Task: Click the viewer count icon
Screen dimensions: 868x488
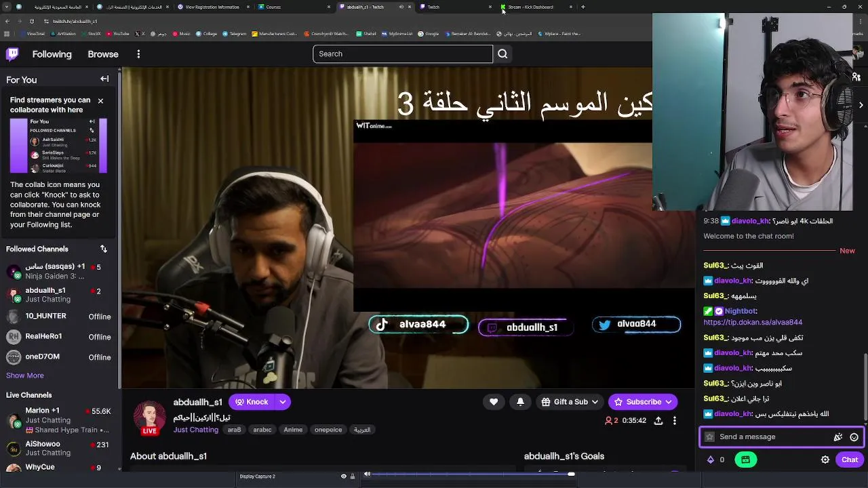Action: pos(609,421)
